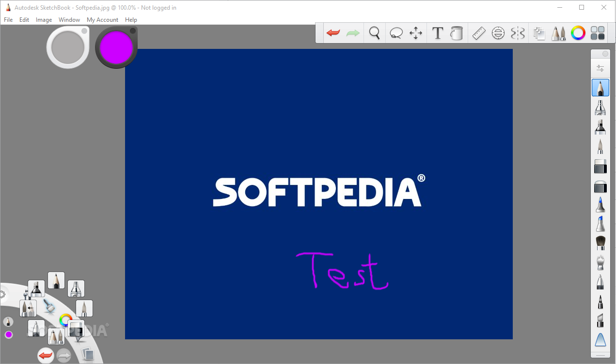
Task: Click the small pencil indicator beside lagoon
Action: 8,322
